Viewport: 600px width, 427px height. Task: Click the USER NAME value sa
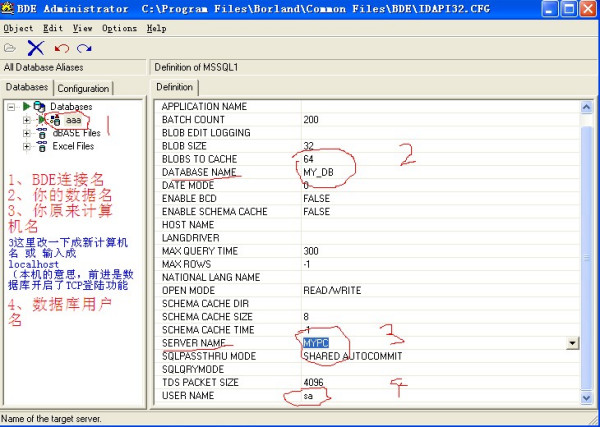tap(308, 396)
